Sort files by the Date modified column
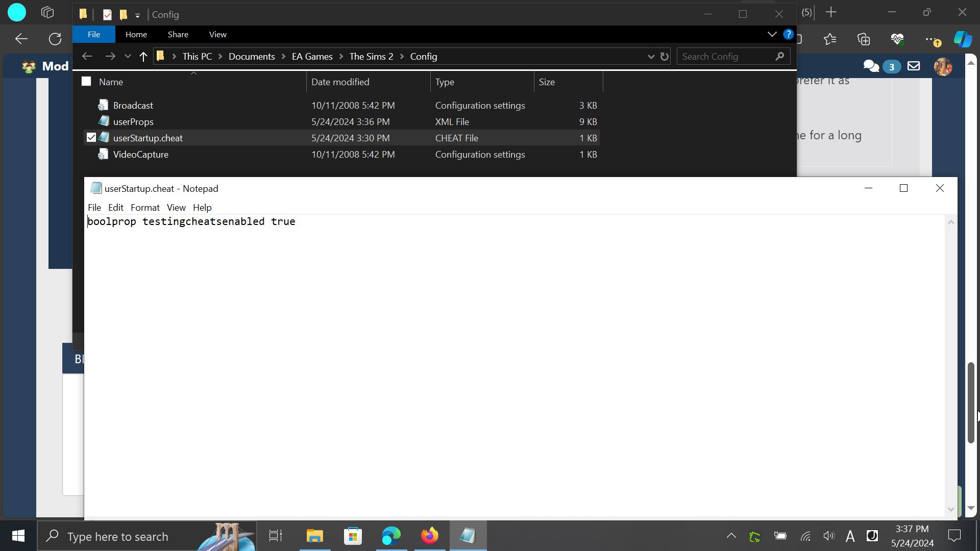980x551 pixels. coord(340,82)
